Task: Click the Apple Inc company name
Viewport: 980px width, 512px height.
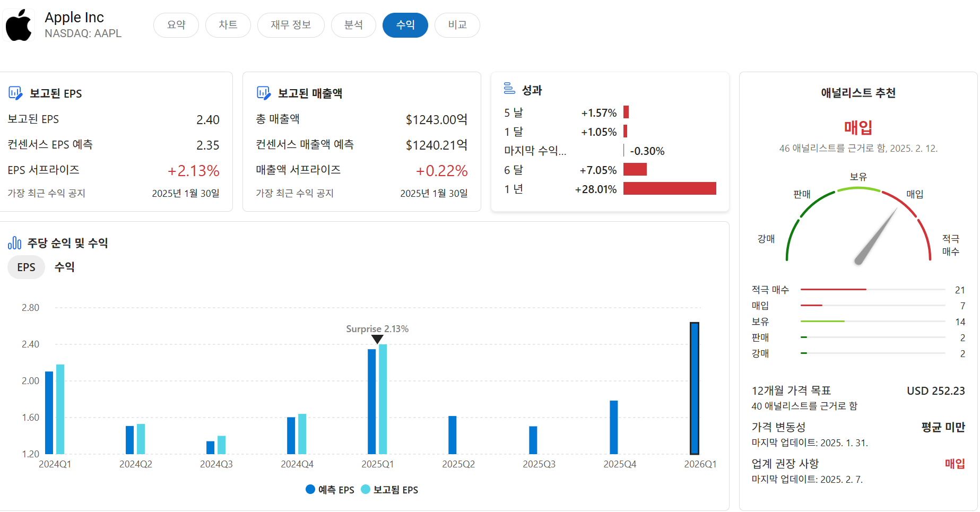Action: 74,18
